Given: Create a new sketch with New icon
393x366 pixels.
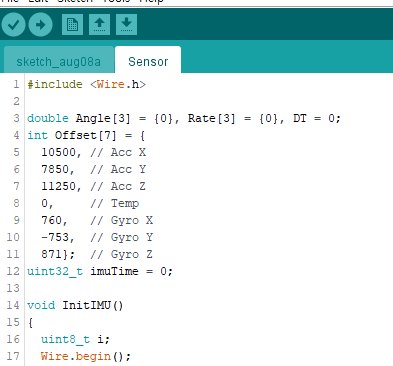Looking at the screenshot, I should click(x=72, y=25).
